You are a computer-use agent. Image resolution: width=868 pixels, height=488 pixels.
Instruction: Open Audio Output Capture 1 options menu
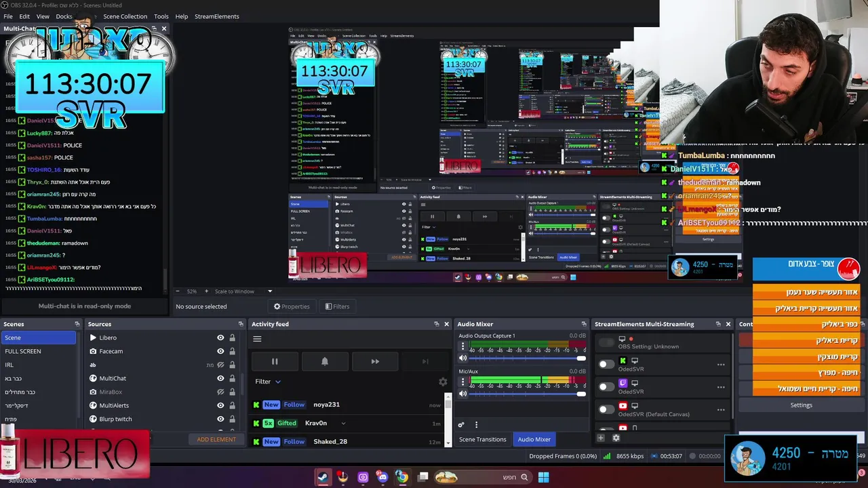coord(462,346)
